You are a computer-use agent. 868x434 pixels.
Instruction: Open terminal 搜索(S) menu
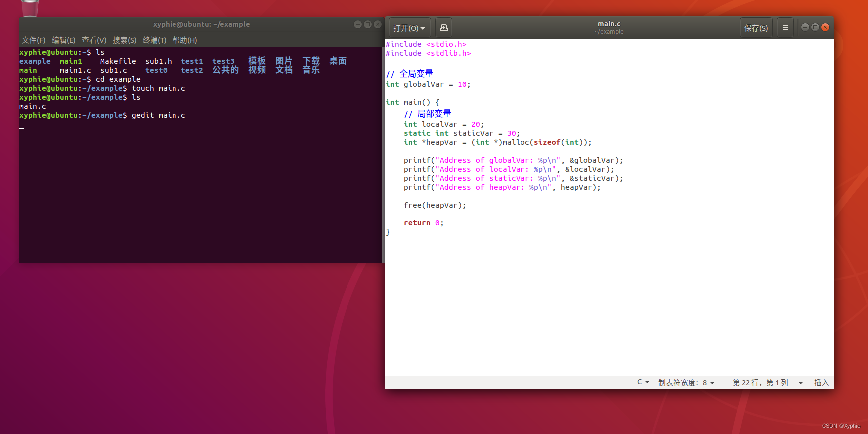125,40
